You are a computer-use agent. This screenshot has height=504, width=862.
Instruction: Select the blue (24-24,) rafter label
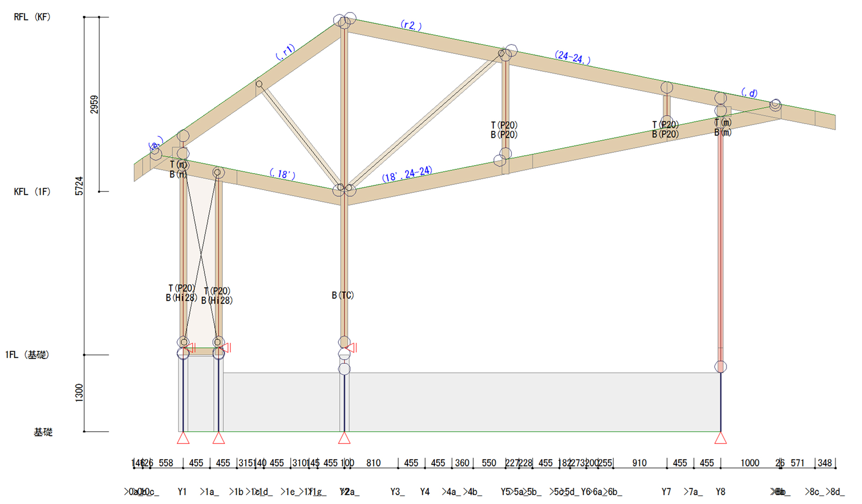pyautogui.click(x=572, y=58)
